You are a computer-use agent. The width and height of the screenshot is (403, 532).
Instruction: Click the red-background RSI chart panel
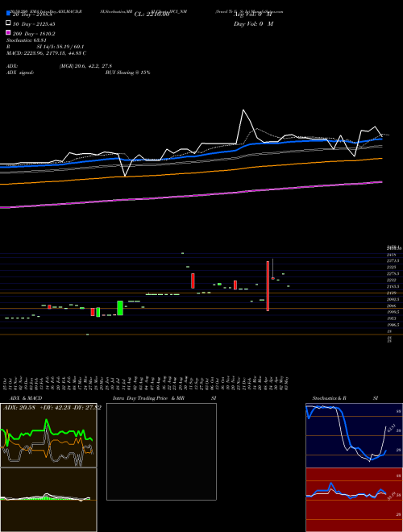(x=354, y=500)
